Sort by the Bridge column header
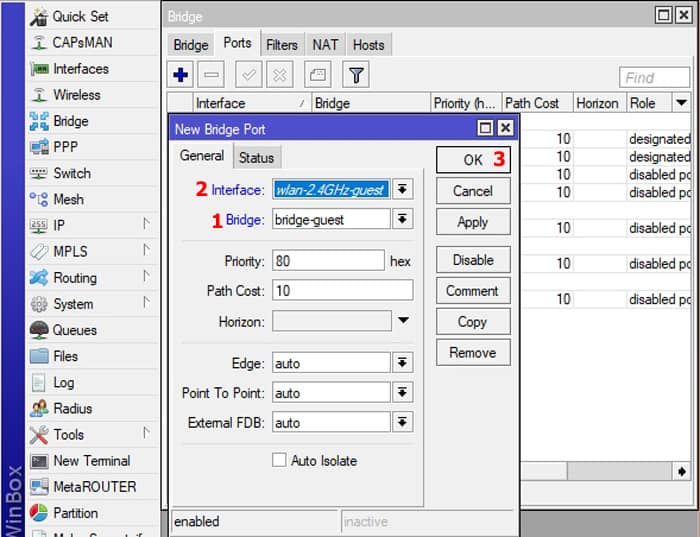The height and width of the screenshot is (537, 700). (x=371, y=103)
